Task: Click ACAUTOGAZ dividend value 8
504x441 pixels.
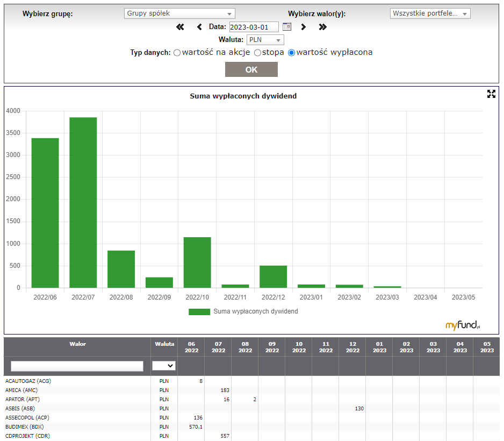Action: click(x=201, y=381)
